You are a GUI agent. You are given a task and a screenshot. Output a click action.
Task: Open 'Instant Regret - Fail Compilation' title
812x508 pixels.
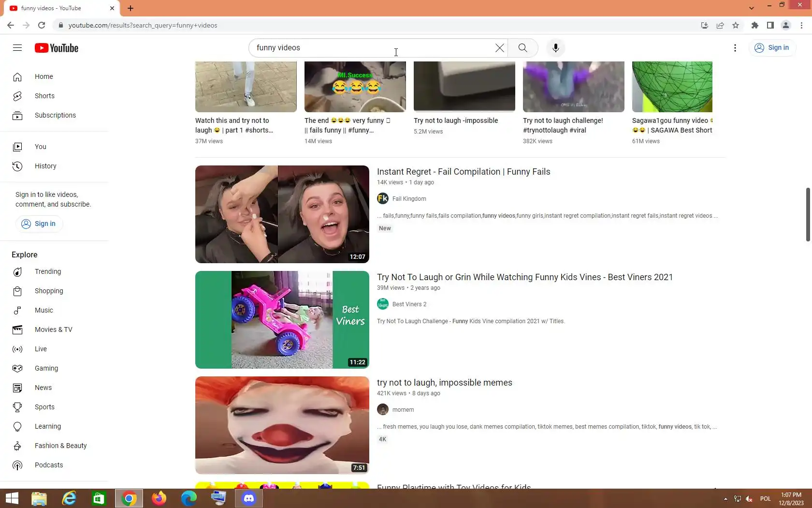click(x=464, y=172)
